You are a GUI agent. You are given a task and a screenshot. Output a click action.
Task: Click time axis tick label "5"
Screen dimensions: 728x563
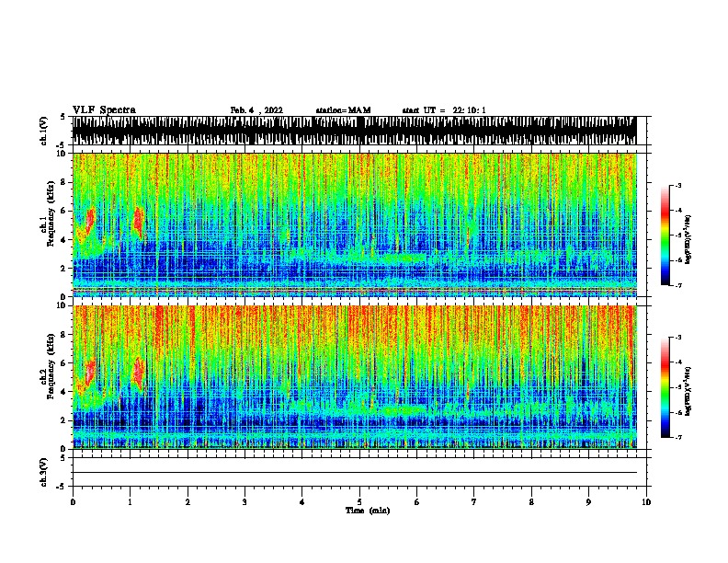[x=359, y=502]
